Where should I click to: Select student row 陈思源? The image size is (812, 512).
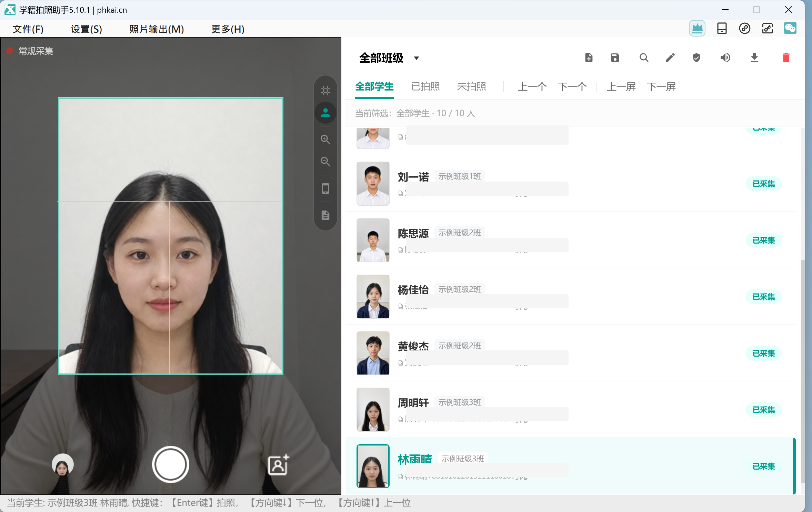570,240
